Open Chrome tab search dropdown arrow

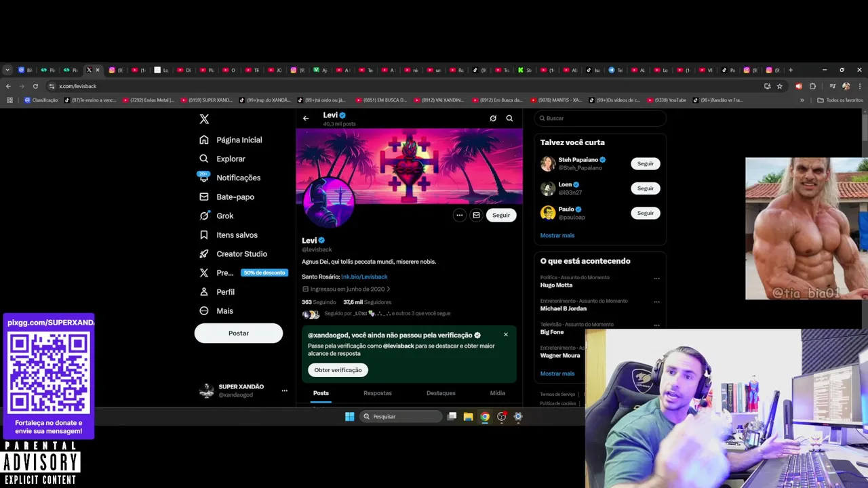[x=7, y=70]
